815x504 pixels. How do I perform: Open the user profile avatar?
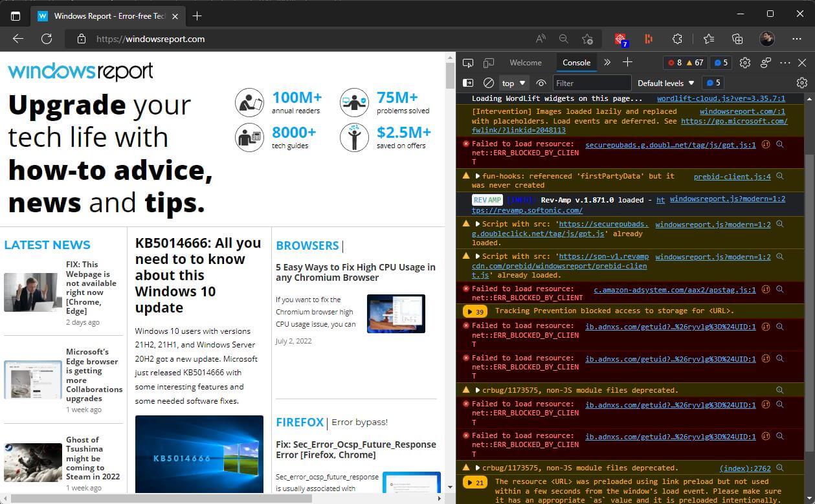point(766,39)
